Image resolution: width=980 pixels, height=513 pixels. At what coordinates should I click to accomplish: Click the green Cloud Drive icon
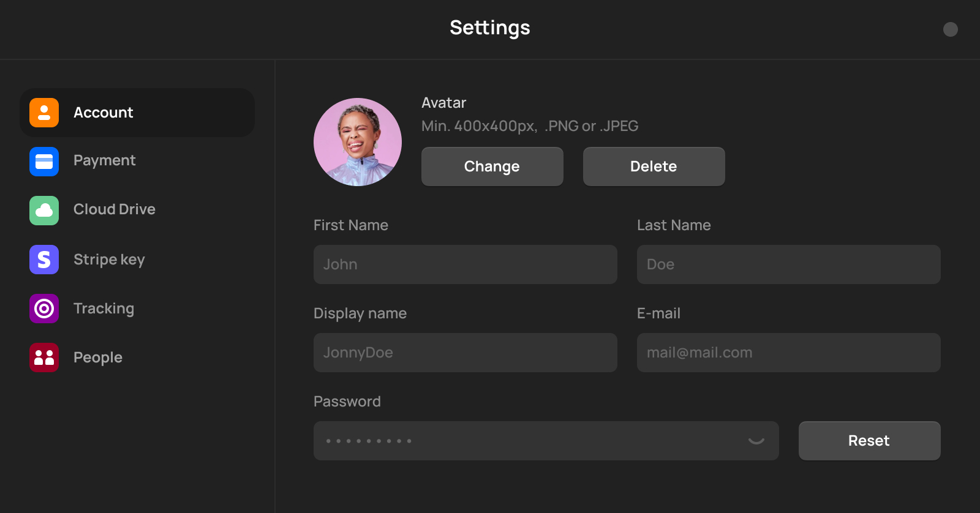(x=44, y=211)
